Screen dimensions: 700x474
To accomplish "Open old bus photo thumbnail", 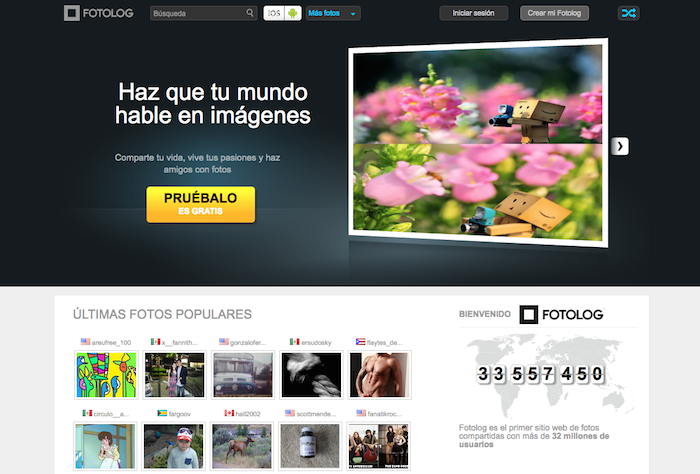I will click(243, 375).
